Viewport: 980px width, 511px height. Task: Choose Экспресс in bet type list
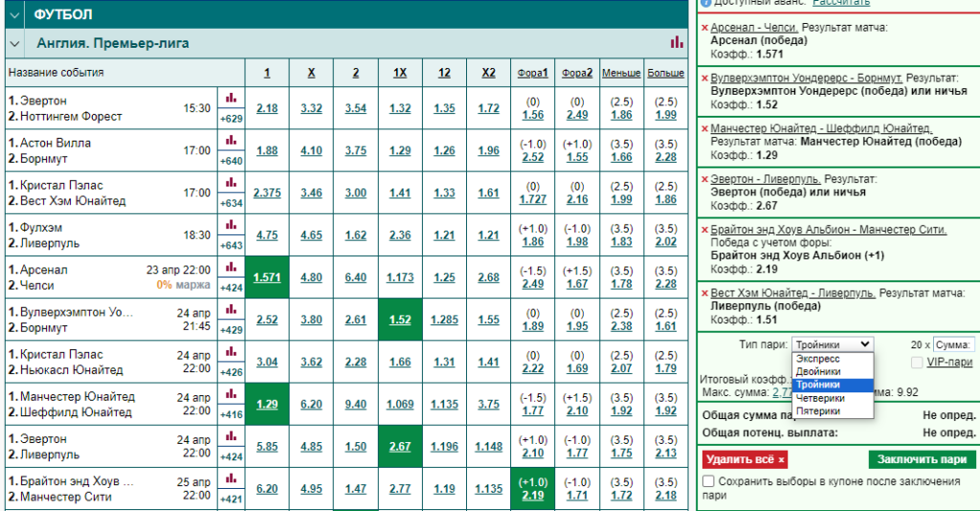click(833, 359)
